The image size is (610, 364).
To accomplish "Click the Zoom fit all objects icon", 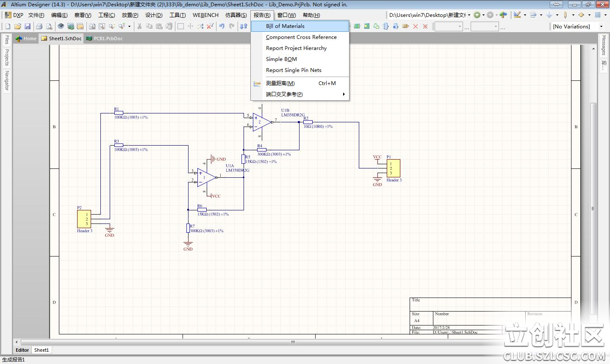I will click(x=92, y=26).
